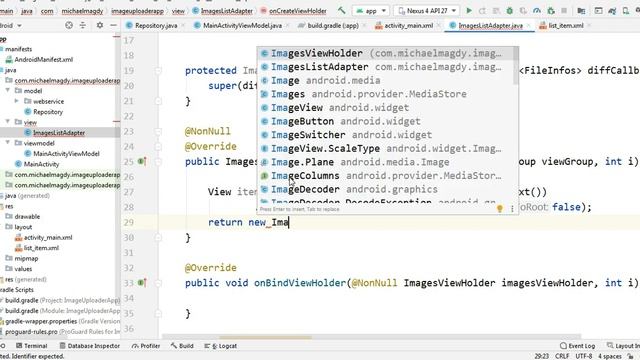
Task: Run the app with green play icon
Action: pyautogui.click(x=469, y=11)
